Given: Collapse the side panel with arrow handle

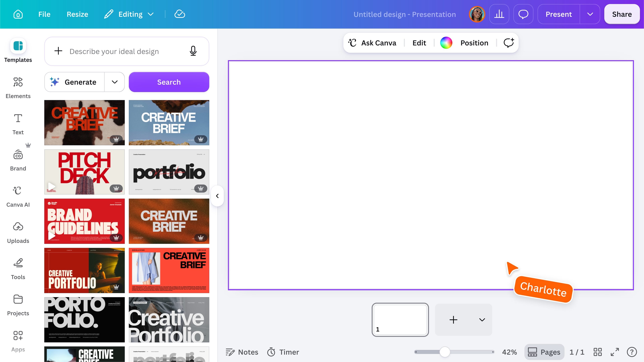Looking at the screenshot, I should [217, 196].
